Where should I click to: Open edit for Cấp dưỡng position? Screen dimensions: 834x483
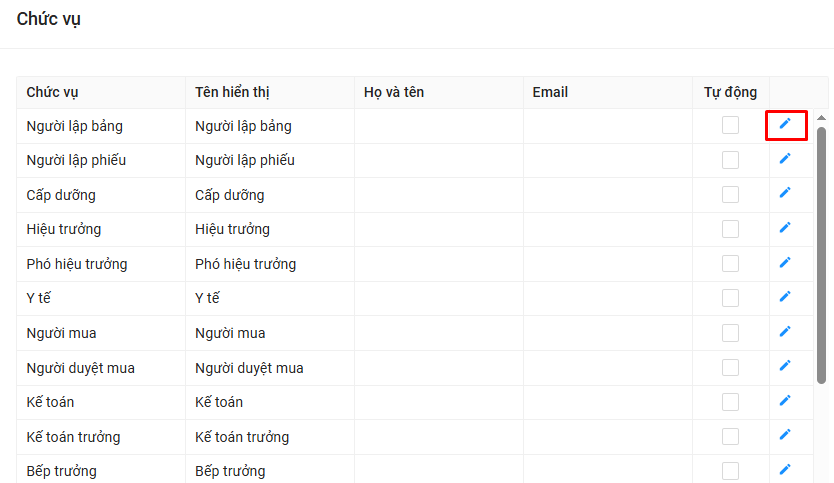click(785, 193)
